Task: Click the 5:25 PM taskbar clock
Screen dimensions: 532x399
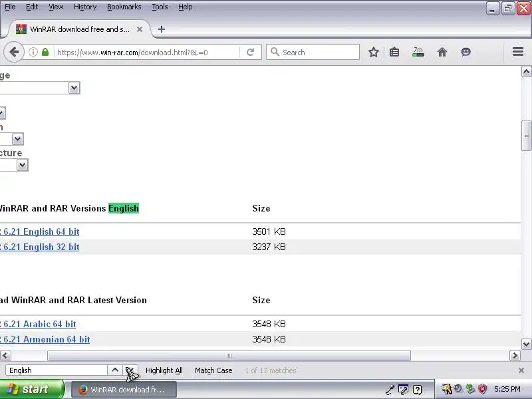Action: (507, 389)
